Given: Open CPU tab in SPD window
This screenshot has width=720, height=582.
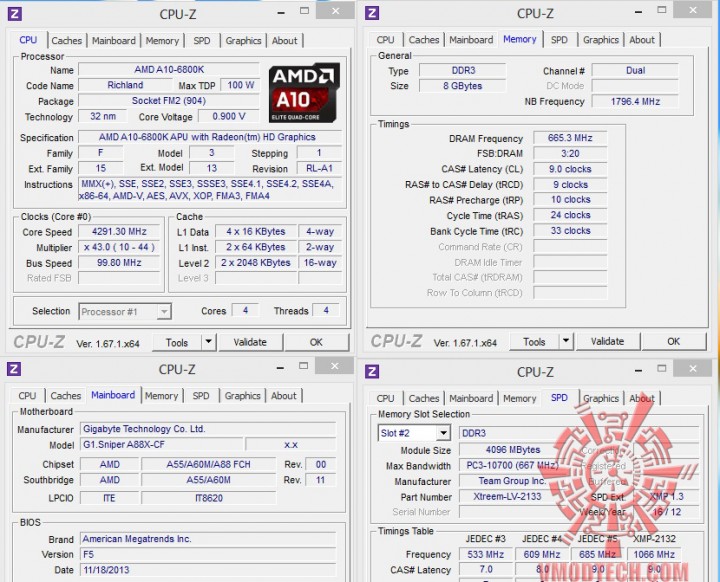Looking at the screenshot, I should (x=385, y=398).
